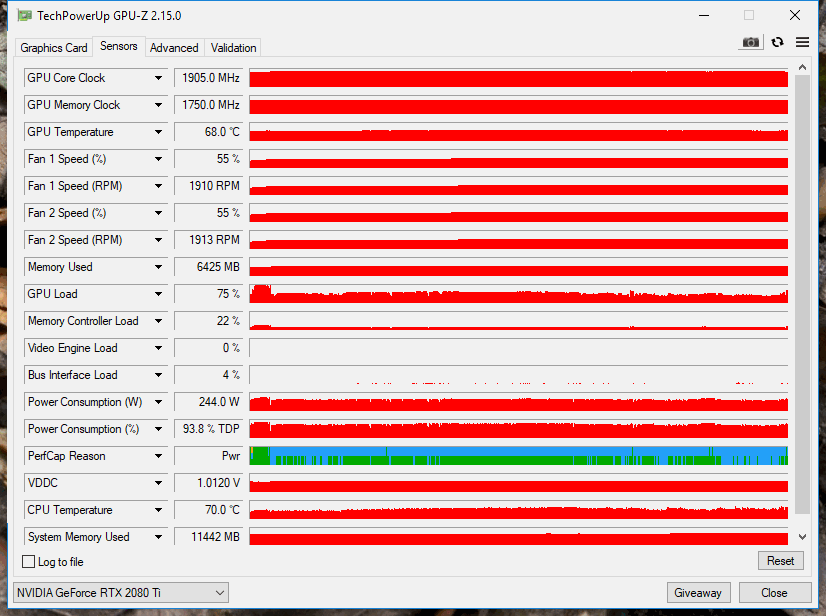Screen dimensions: 826x616
Task: Open the CPU Temperature dropdown
Action: click(x=158, y=510)
